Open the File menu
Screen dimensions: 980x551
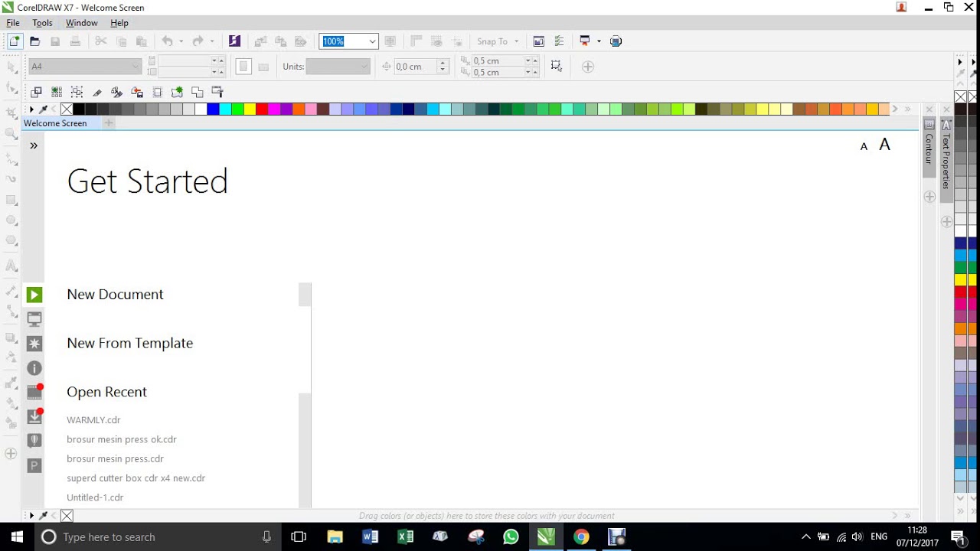click(x=13, y=23)
